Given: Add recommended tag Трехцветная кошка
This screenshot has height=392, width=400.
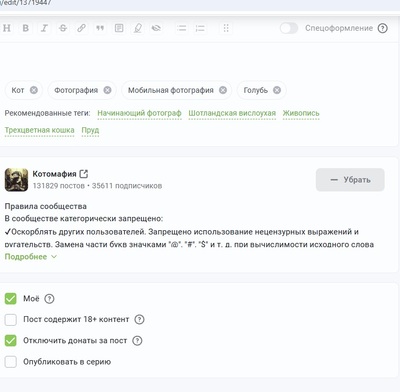Looking at the screenshot, I should 39,130.
